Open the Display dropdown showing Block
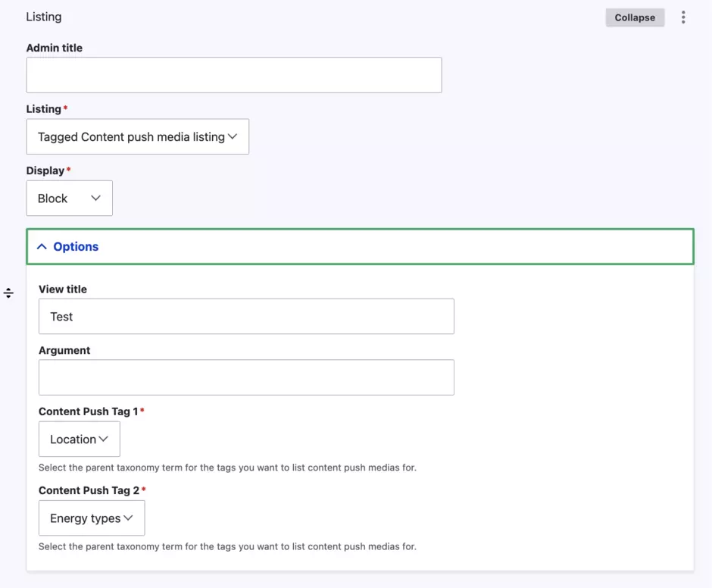This screenshot has height=588, width=712. click(69, 199)
